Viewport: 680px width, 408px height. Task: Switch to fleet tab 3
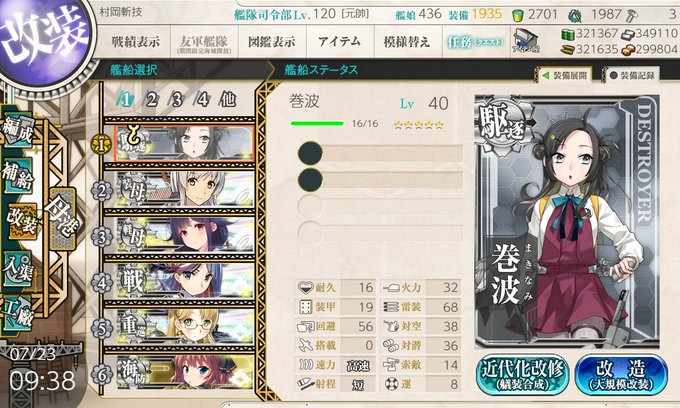click(176, 100)
